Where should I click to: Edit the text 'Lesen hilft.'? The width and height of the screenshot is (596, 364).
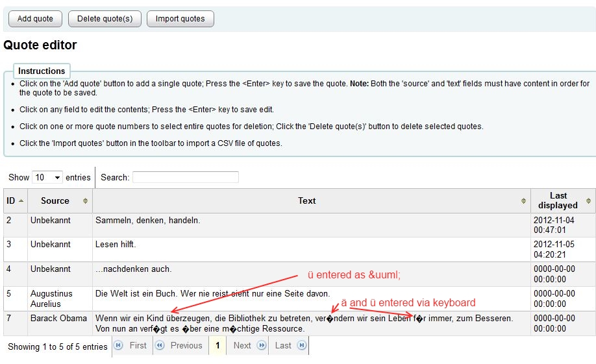tap(116, 245)
